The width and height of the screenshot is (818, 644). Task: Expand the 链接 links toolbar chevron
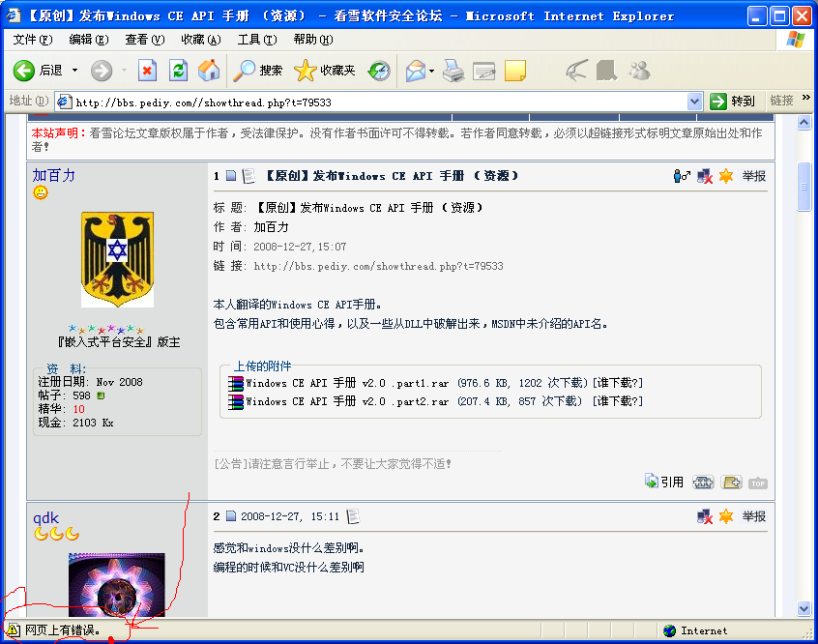[806, 98]
